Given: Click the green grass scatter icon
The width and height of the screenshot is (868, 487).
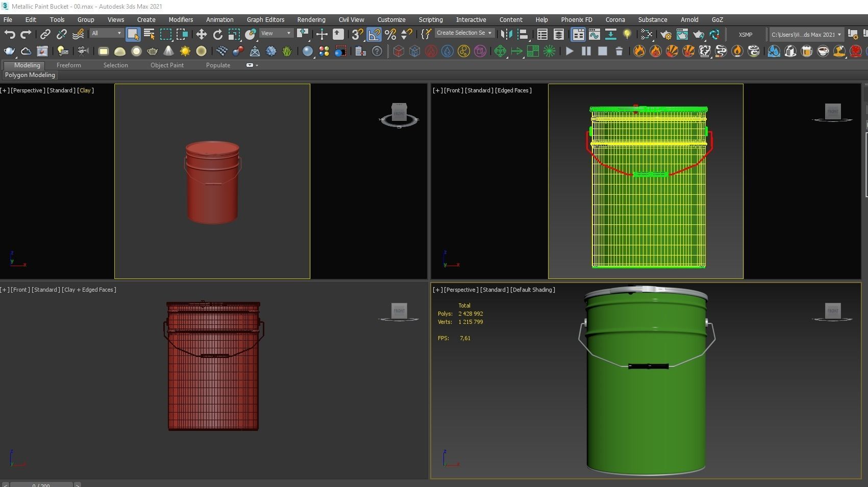Looking at the screenshot, I should click(287, 51).
